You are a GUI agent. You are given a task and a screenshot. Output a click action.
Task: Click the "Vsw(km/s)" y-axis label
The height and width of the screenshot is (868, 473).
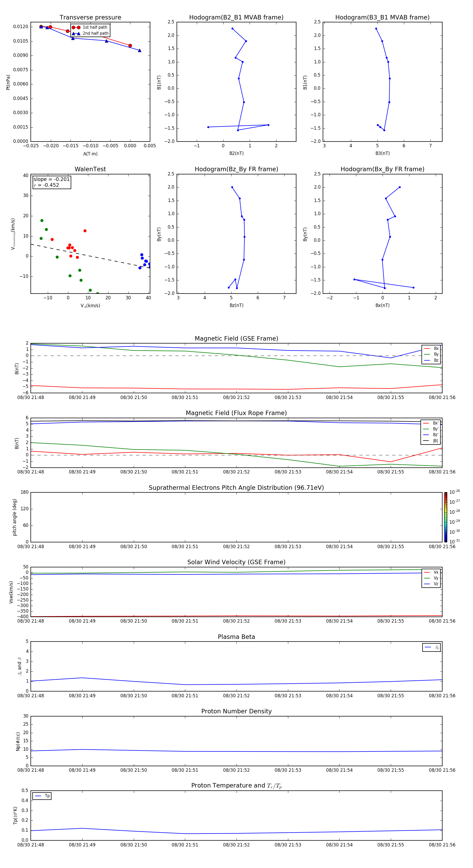pyautogui.click(x=11, y=592)
